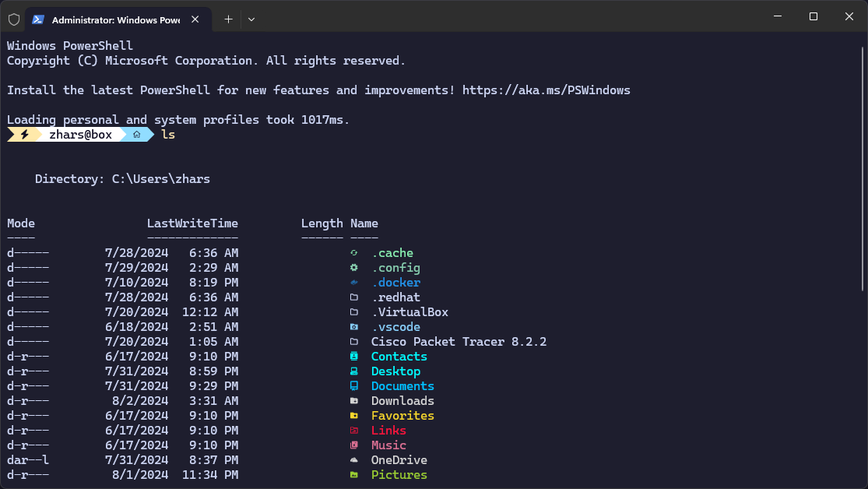Close the Administrator: Windows PowerShell tab
The height and width of the screenshot is (489, 868).
[195, 19]
